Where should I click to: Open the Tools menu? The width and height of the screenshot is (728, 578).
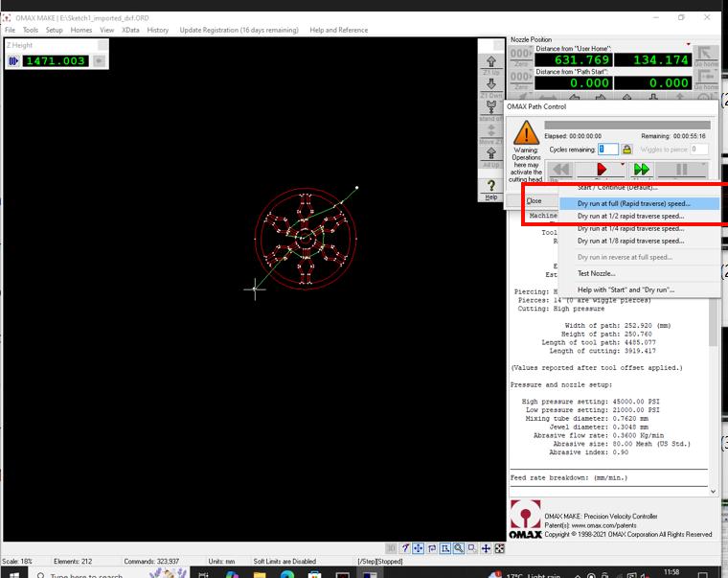tap(31, 30)
